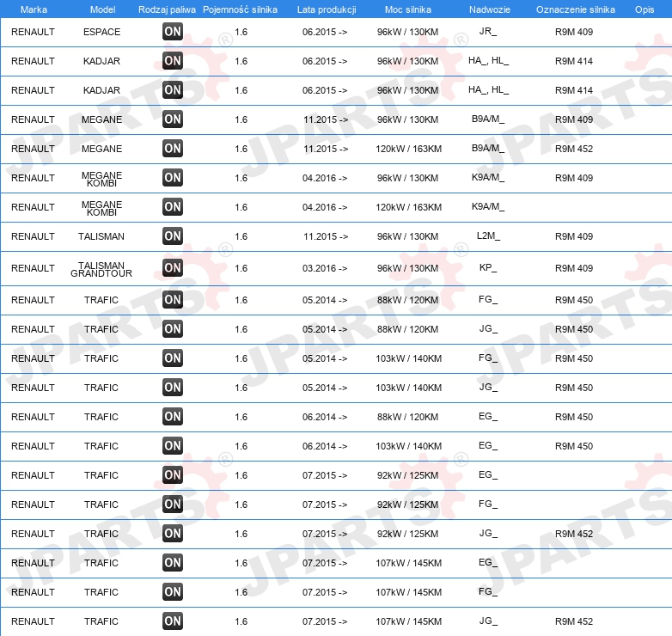The width and height of the screenshot is (672, 636).
Task: Click the Marka column header
Action: (34, 9)
